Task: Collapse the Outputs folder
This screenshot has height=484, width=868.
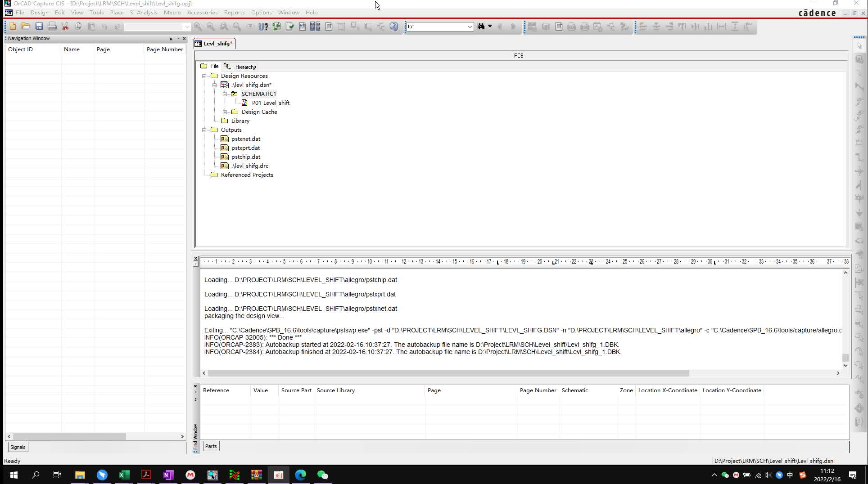Action: (204, 130)
